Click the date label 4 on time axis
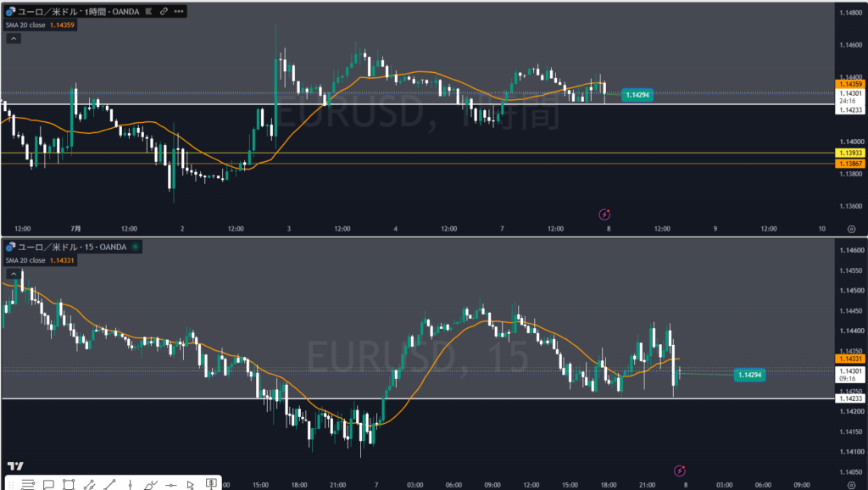This screenshot has width=868, height=490. click(395, 229)
